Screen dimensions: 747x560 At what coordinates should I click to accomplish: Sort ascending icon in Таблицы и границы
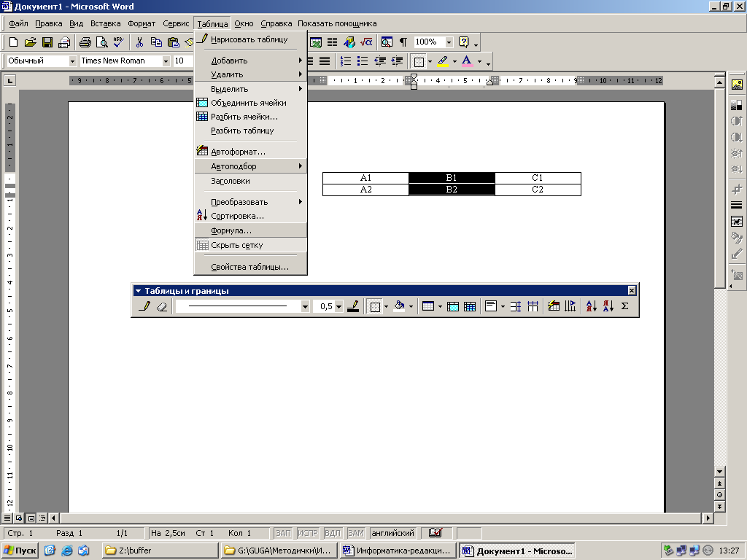(591, 306)
